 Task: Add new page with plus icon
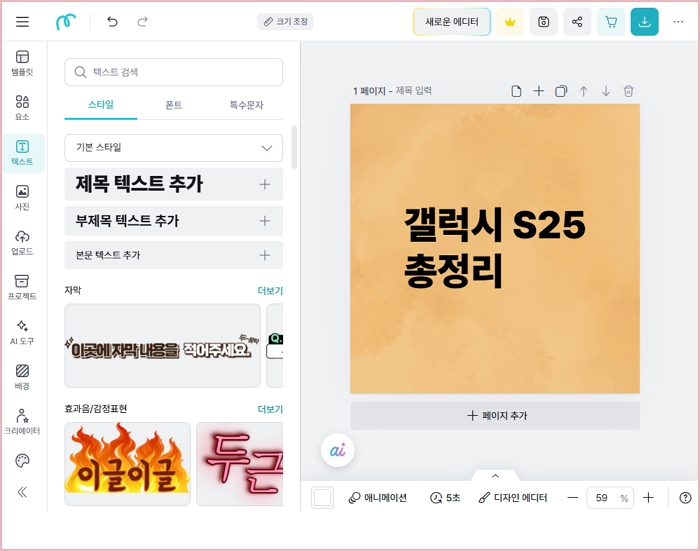point(539,91)
